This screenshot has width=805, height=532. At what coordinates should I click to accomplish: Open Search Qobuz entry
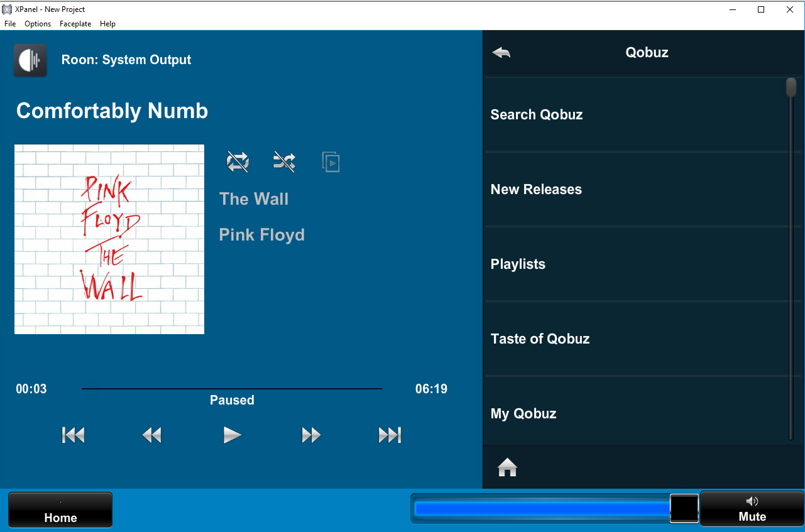tap(635, 114)
